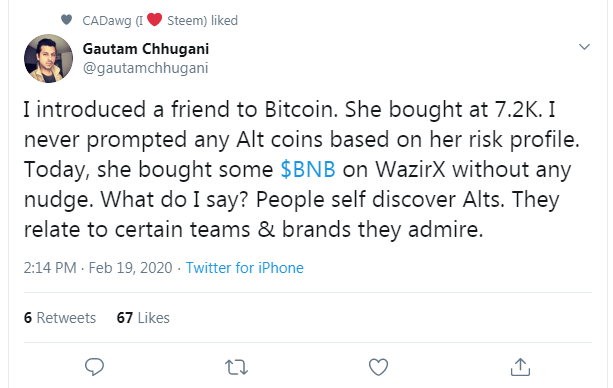This screenshot has width=613, height=388.
Task: Click the retweet arrows icon
Action: [x=237, y=367]
